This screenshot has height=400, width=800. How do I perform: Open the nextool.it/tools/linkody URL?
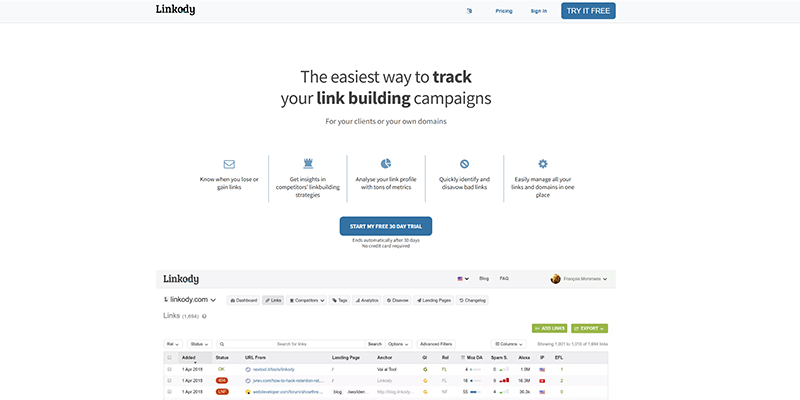pos(273,369)
